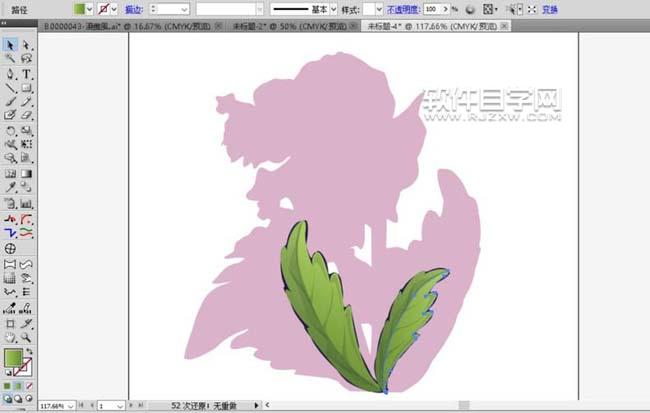Reset to default fill and stroke
650x413 pixels.
point(8,373)
